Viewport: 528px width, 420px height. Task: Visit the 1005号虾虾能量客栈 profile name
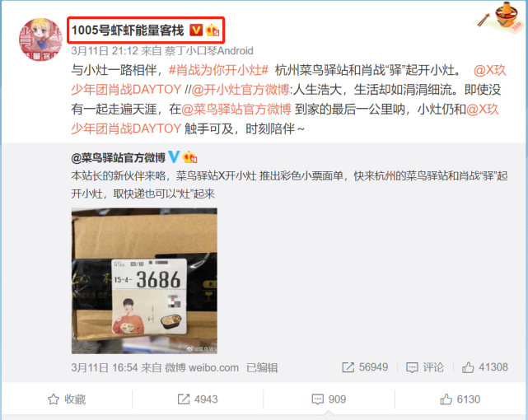click(x=128, y=30)
